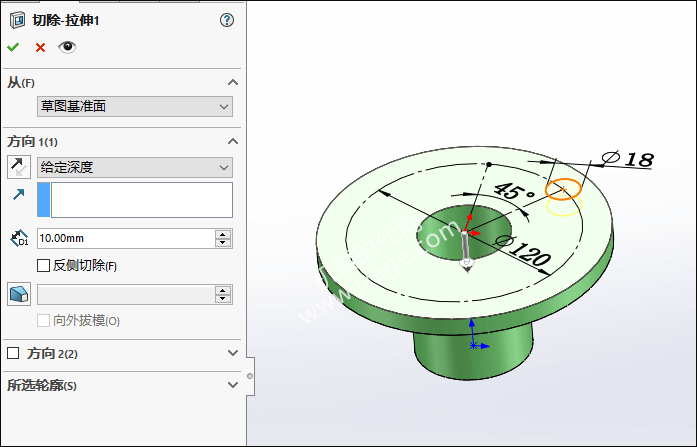Click the 切除-拉伸1 feature icon

[17, 20]
